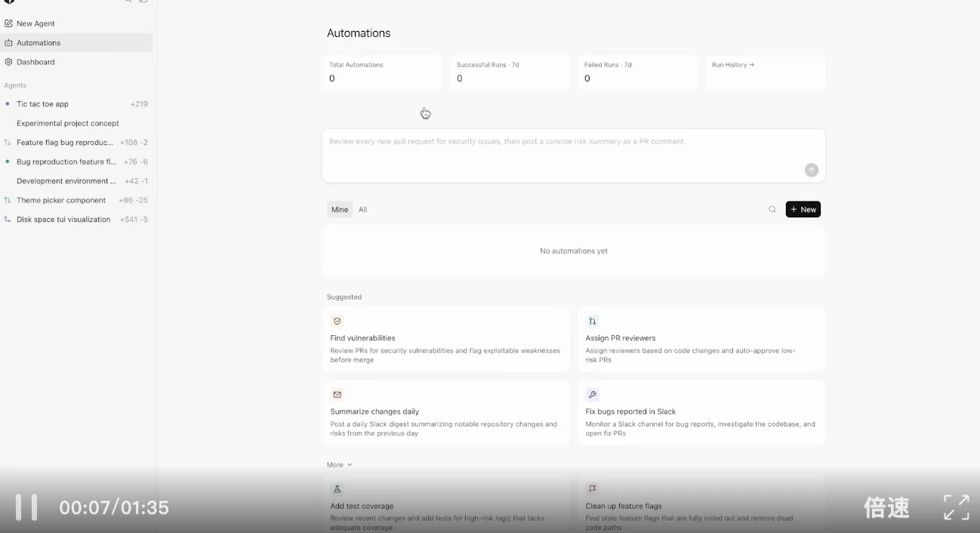Open the automations search magnifier

tap(772, 209)
